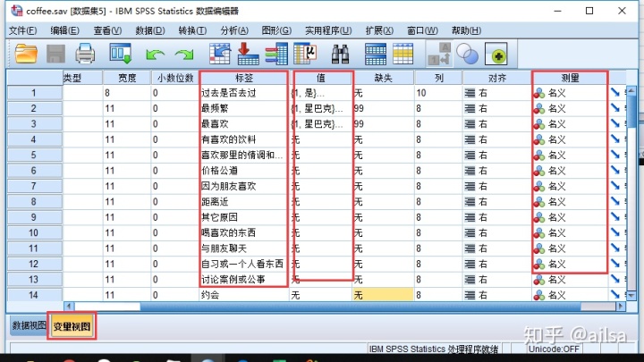Select row header number 7
This screenshot has width=644, height=362.
tap(34, 186)
